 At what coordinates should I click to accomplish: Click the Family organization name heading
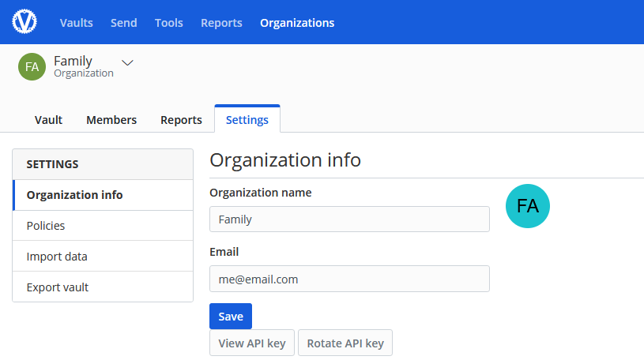[73, 61]
